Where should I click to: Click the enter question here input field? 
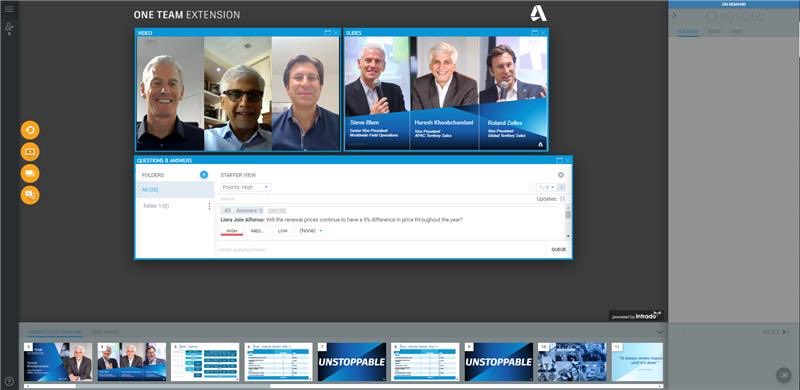pyautogui.click(x=381, y=250)
